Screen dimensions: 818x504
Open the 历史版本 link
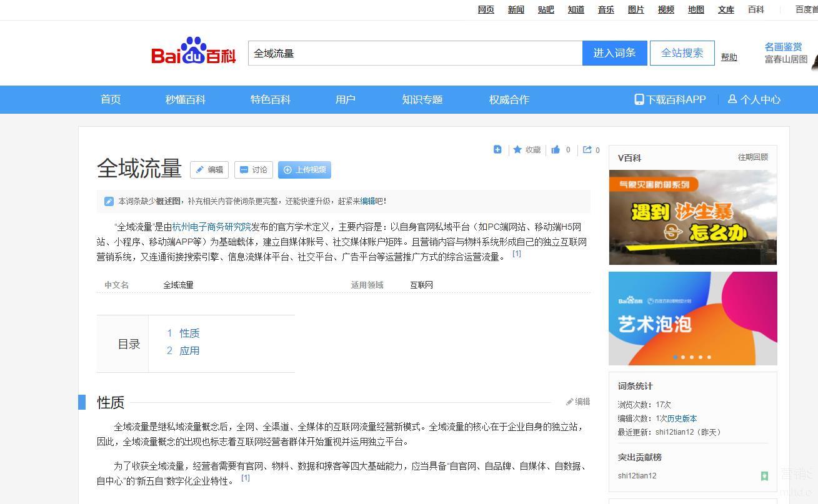point(682,418)
